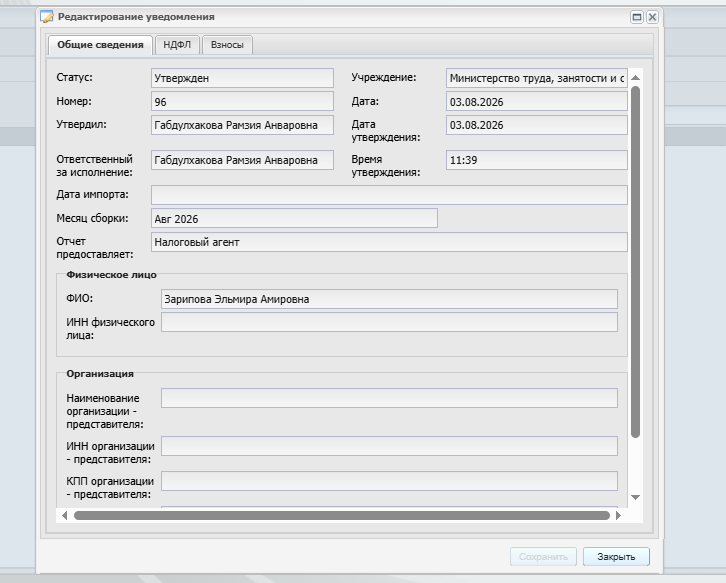Maximize the Редактирование уведомления dialog

(637, 17)
